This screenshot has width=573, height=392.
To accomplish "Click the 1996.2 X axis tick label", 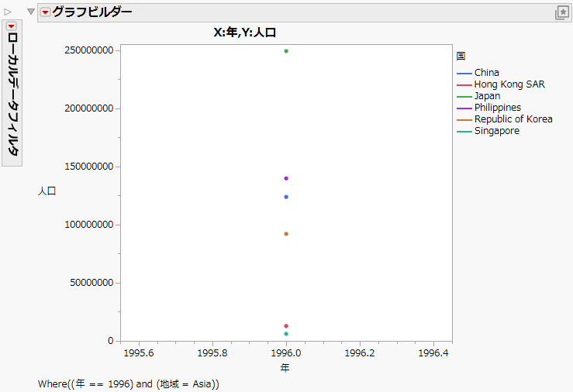I will pos(360,353).
